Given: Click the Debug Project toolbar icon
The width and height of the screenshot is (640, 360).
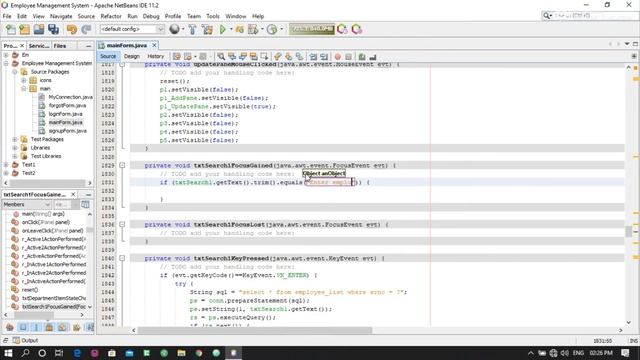Looking at the screenshot, I should point(239,29).
